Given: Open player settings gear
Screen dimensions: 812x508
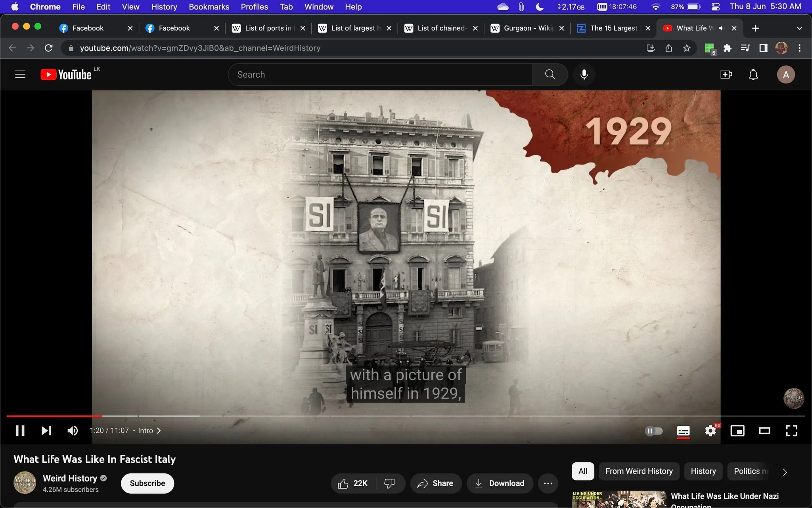Looking at the screenshot, I should point(710,431).
